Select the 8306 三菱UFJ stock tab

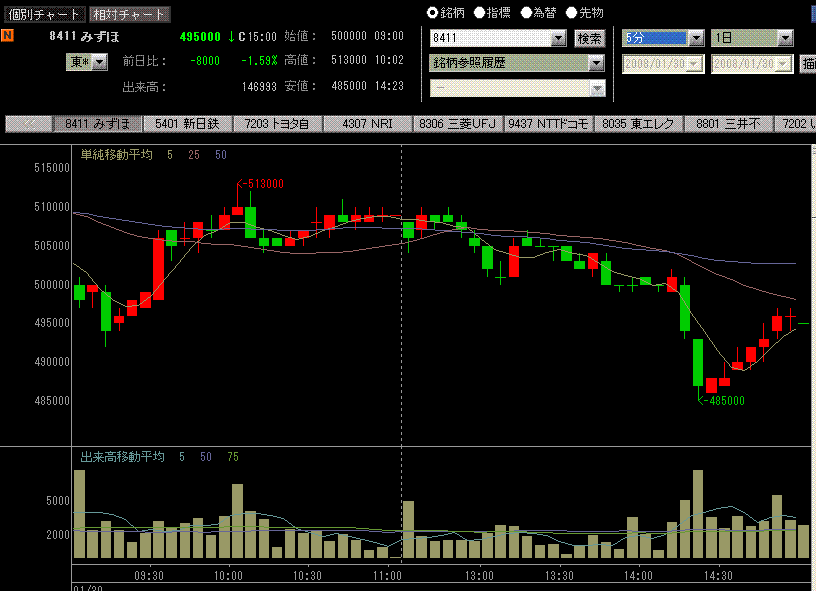457,124
